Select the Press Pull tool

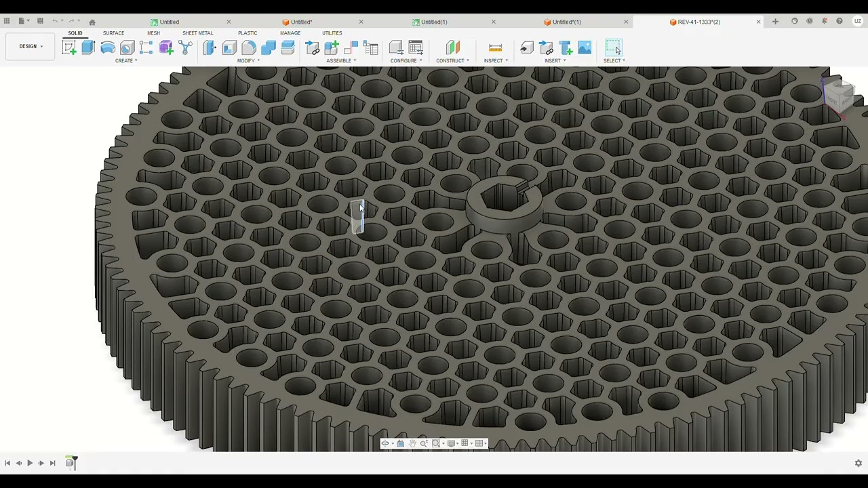click(x=210, y=47)
